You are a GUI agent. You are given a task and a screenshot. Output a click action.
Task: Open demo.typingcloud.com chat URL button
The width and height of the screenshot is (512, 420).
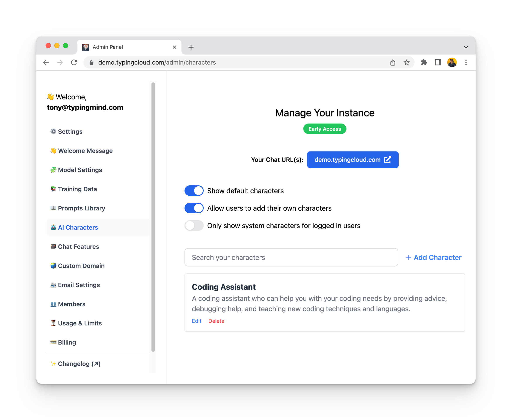tap(353, 160)
